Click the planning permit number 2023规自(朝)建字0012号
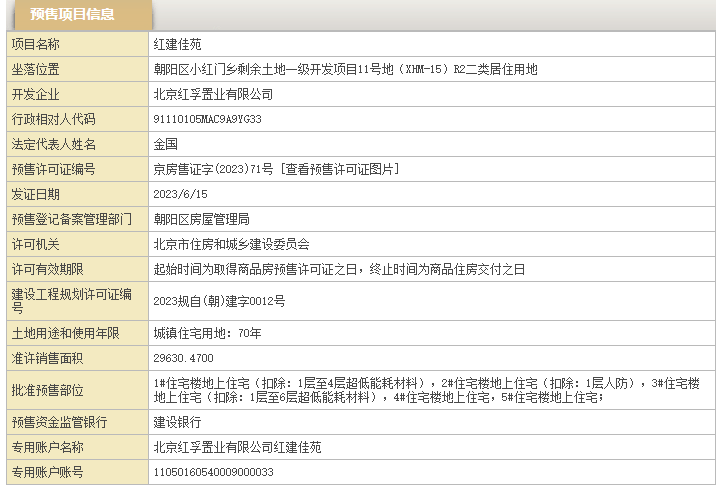This screenshot has height=491, width=721. (219, 300)
